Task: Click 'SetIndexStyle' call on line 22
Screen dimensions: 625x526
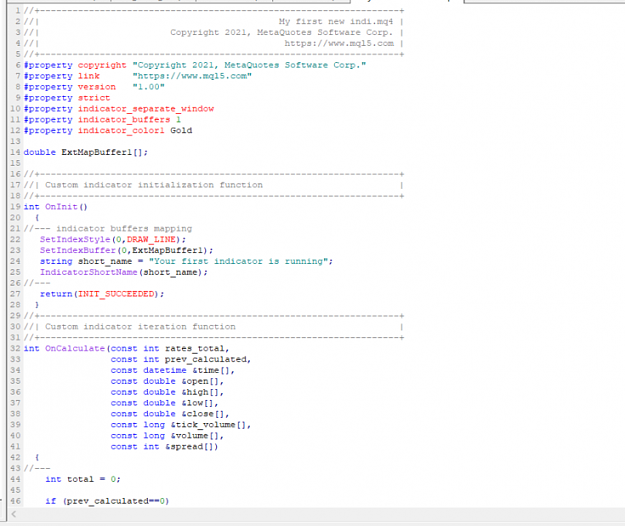Action: (75, 239)
